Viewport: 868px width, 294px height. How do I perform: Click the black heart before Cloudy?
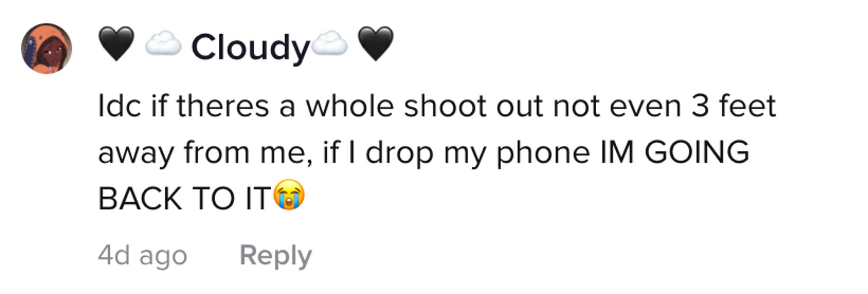point(116,44)
